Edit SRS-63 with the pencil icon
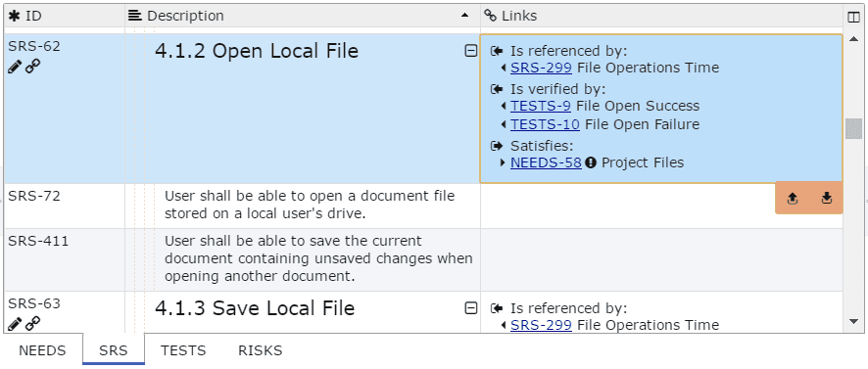Screen dimensions: 868x369 tap(15, 324)
